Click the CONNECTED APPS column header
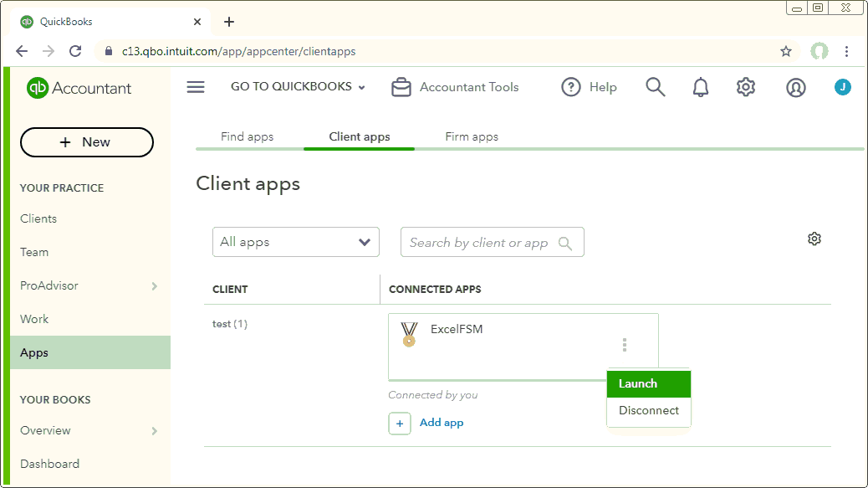 [435, 289]
